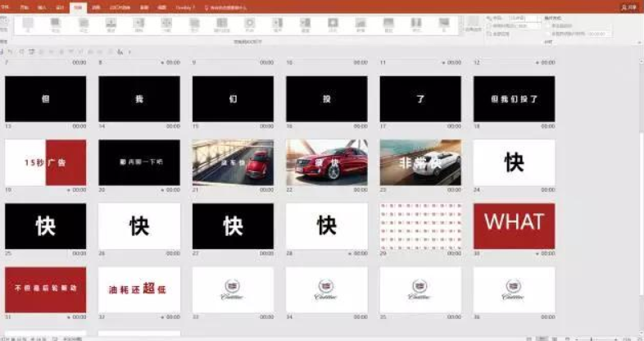Apply the Push transition effect
This screenshot has width=644, height=341.
coord(111,25)
